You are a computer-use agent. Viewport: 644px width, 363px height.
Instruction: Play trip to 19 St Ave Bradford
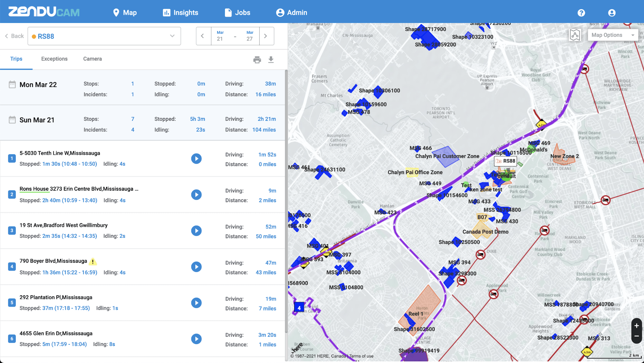pyautogui.click(x=196, y=231)
